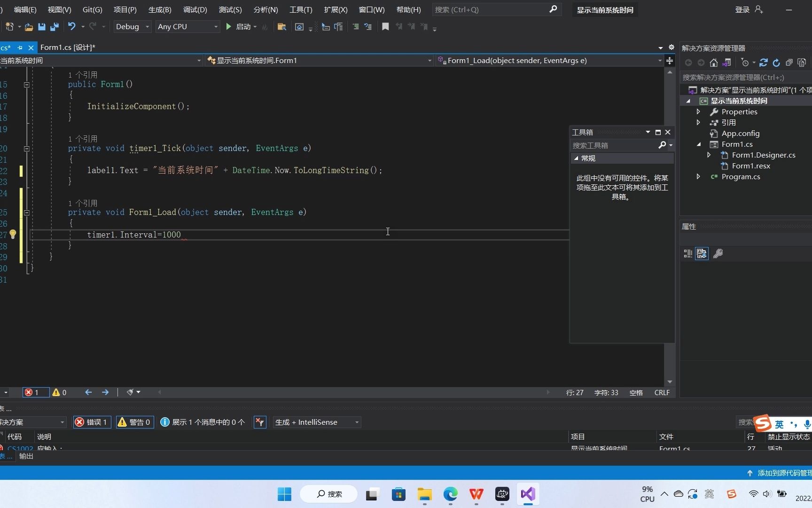Collapse the Form1.cs tree node

click(698, 144)
